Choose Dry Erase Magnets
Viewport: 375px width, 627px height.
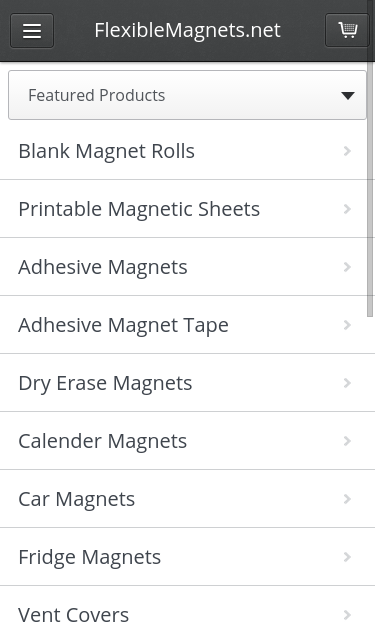pos(187,383)
